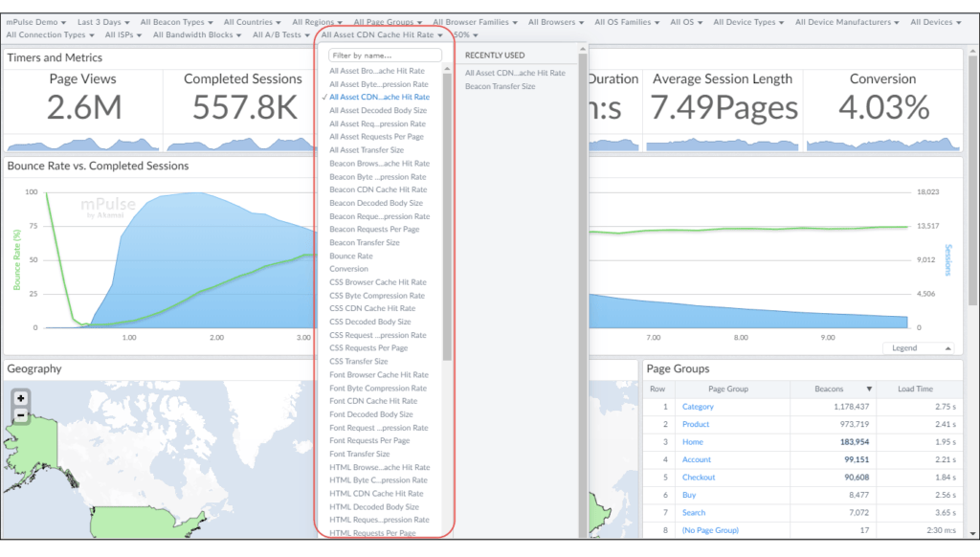
Task: Open All Browser Families filter
Action: pyautogui.click(x=475, y=22)
